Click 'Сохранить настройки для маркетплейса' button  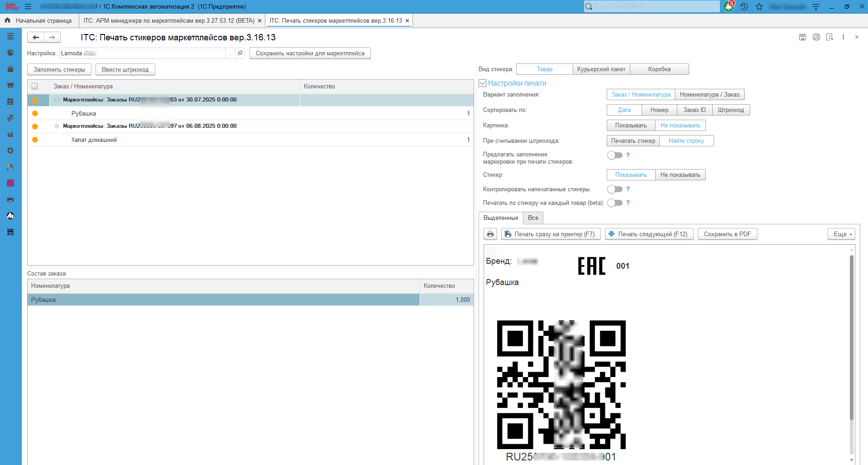tap(310, 53)
